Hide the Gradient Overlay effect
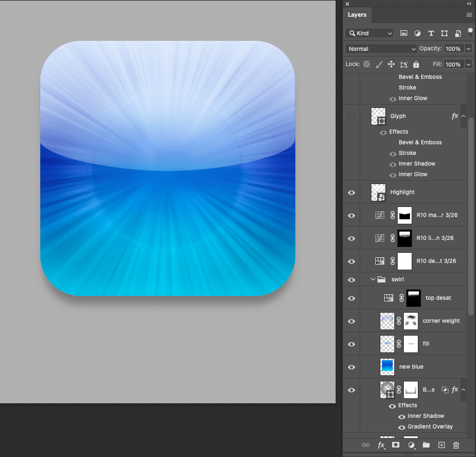476x457 pixels. click(402, 427)
